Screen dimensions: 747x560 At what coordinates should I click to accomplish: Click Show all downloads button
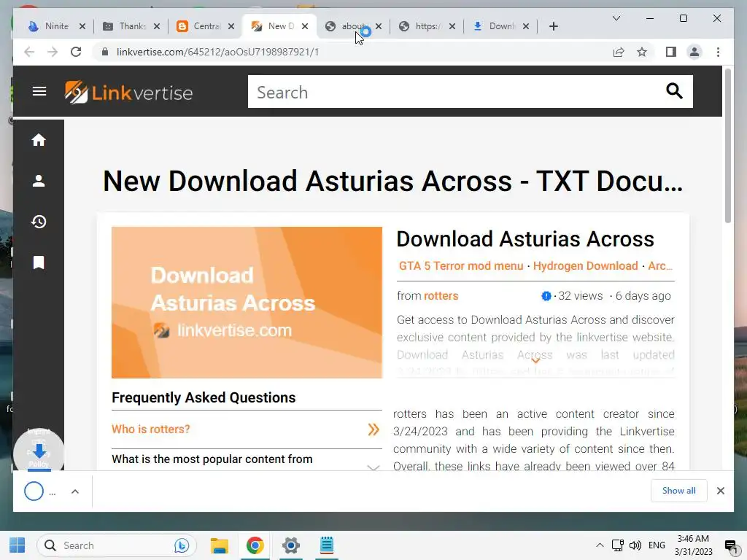678,491
